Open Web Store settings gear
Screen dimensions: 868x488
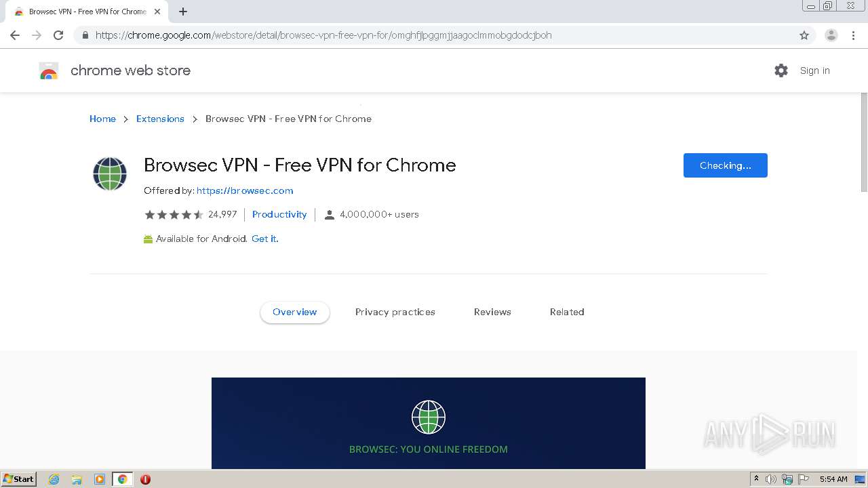coord(781,70)
